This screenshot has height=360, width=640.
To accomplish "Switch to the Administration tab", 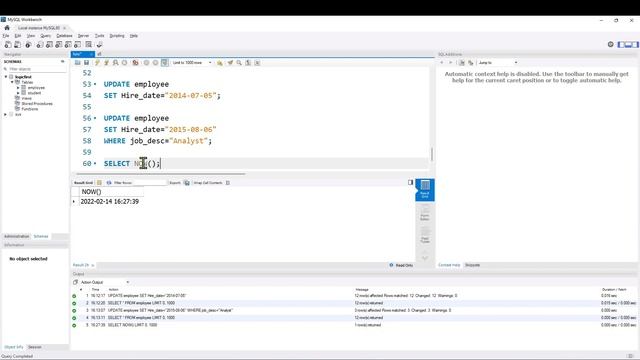I will coord(17,236).
